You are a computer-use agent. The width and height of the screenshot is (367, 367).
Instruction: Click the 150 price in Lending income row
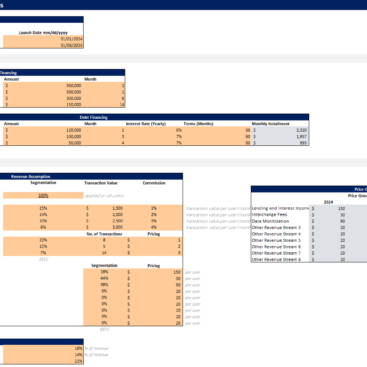[329, 208]
